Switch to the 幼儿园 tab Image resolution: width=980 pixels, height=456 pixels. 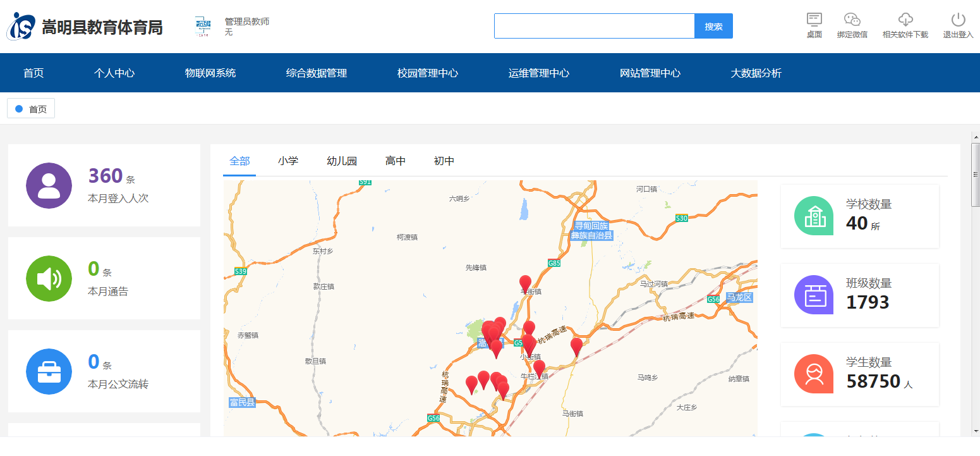(342, 161)
